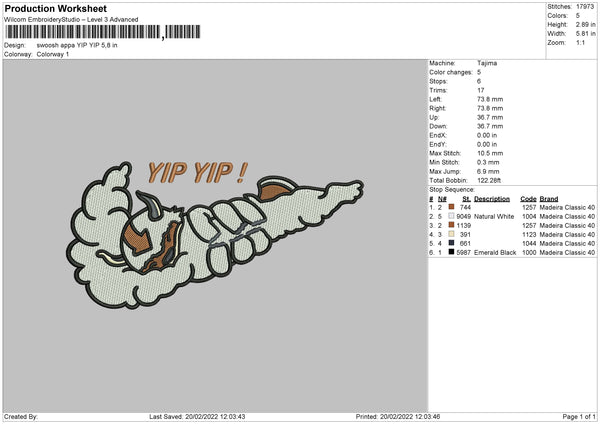Viewport: 600px width, 424px height.
Task: Click the 'Production Worksheet' title
Action: pos(55,8)
